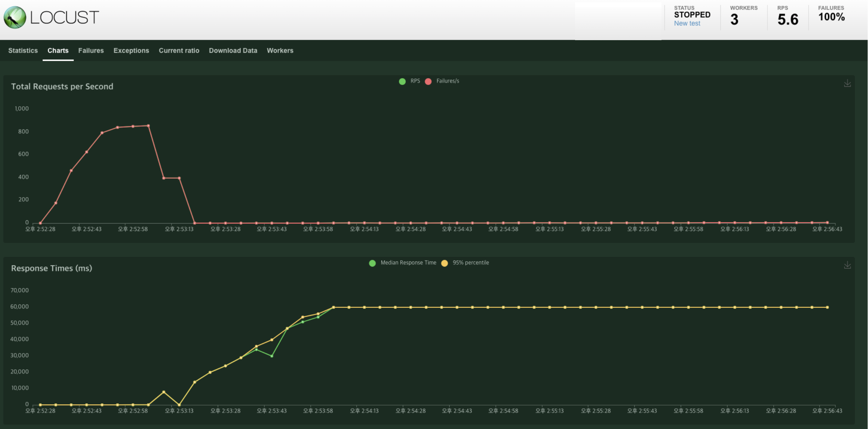Screen dimensions: 868x429
Task: Open the Statistics tab
Action: [x=23, y=51]
